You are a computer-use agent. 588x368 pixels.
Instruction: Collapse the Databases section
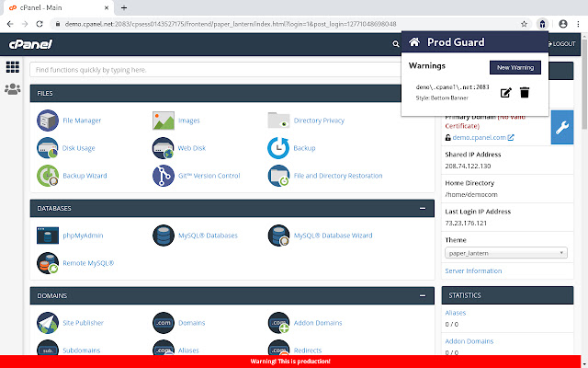coord(423,209)
